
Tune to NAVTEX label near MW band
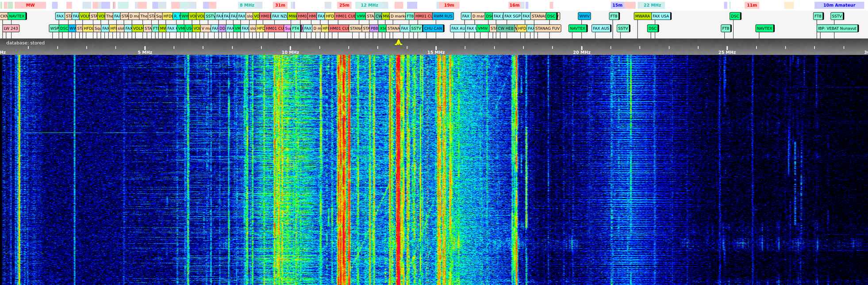click(x=17, y=16)
